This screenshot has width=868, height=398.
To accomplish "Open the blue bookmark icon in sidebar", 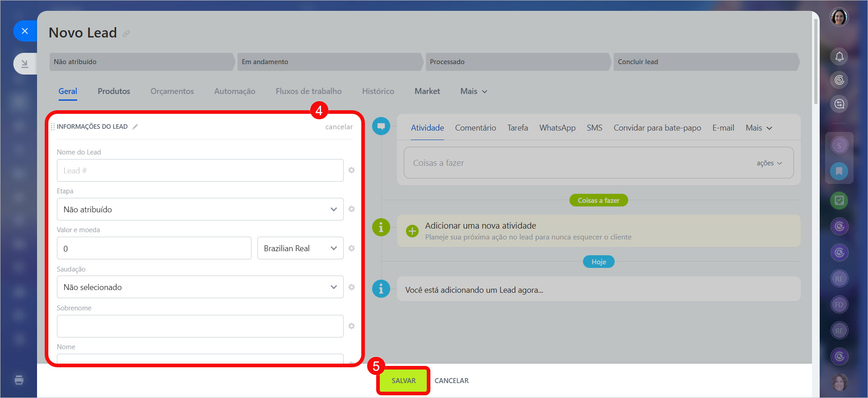I will click(x=839, y=171).
